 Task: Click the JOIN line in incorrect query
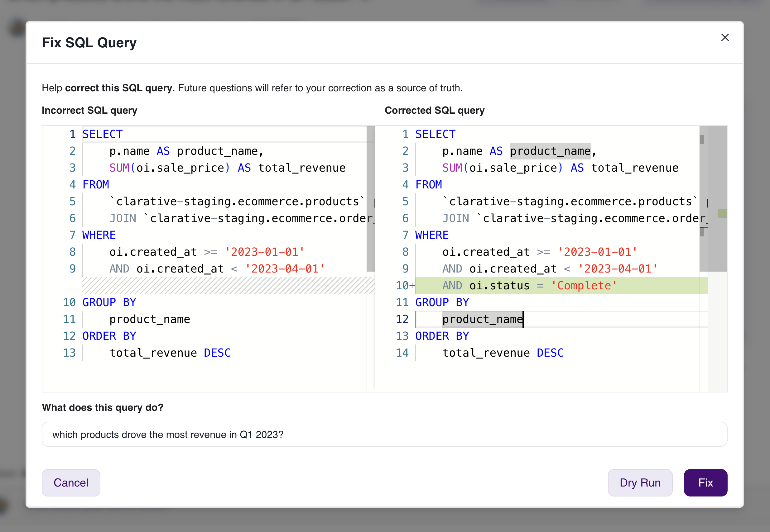(242, 218)
